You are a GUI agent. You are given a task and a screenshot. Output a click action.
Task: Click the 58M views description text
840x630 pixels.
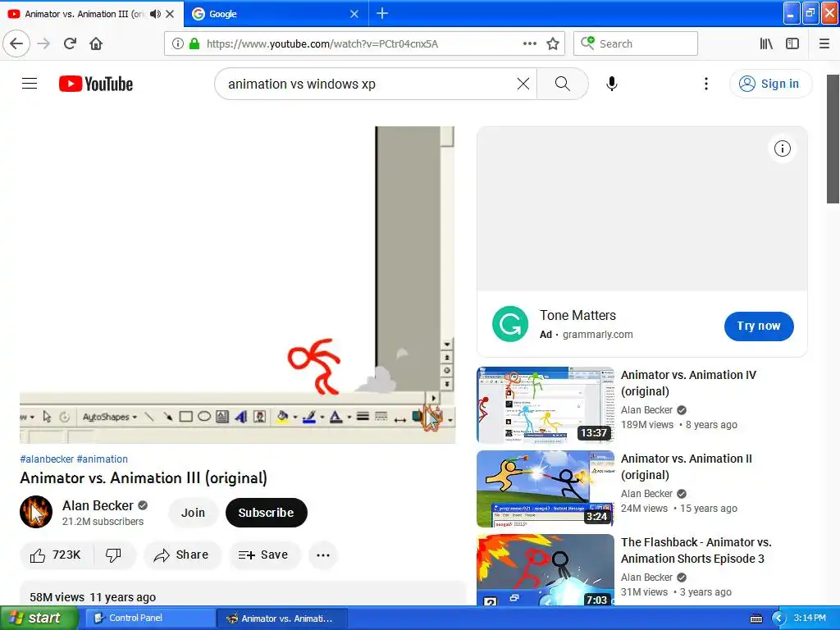(57, 597)
